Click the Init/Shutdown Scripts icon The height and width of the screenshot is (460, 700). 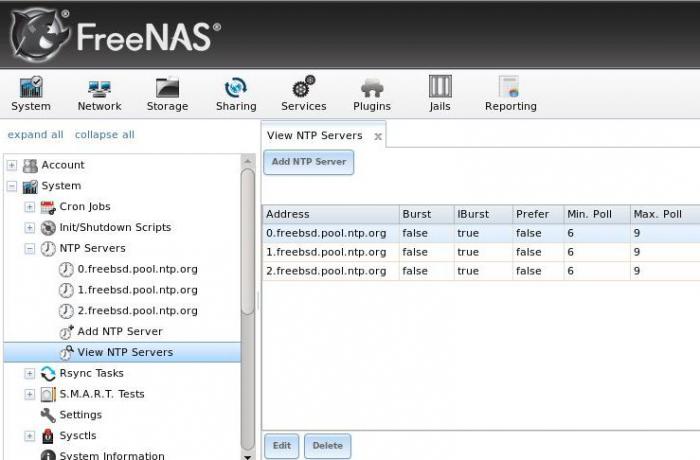pyautogui.click(x=48, y=228)
